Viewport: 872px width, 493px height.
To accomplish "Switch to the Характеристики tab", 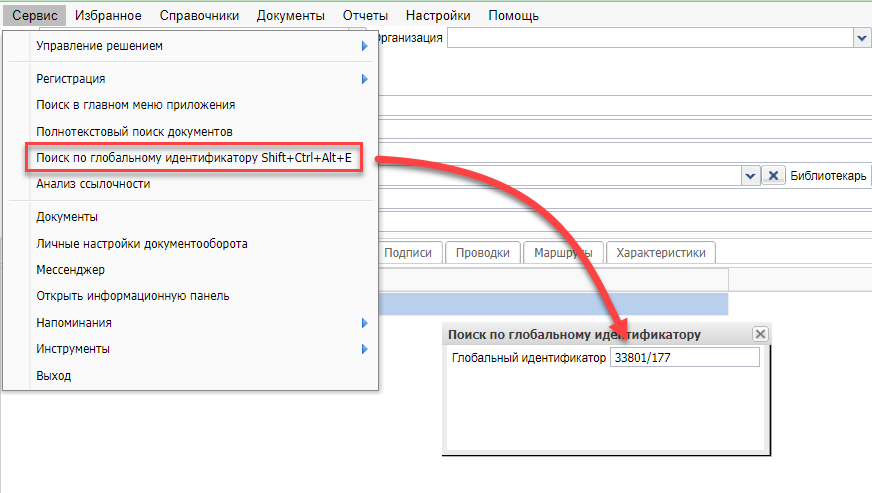I will pos(661,253).
